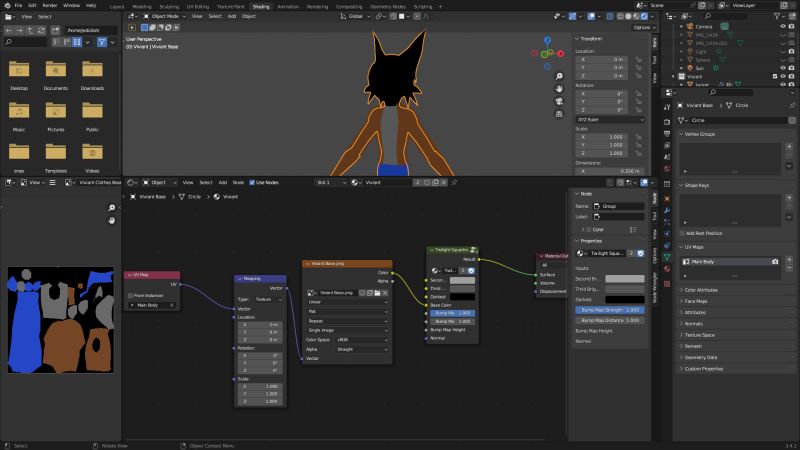Click the Second Brightest color swatch in sidebar
The height and width of the screenshot is (450, 800).
tap(624, 279)
